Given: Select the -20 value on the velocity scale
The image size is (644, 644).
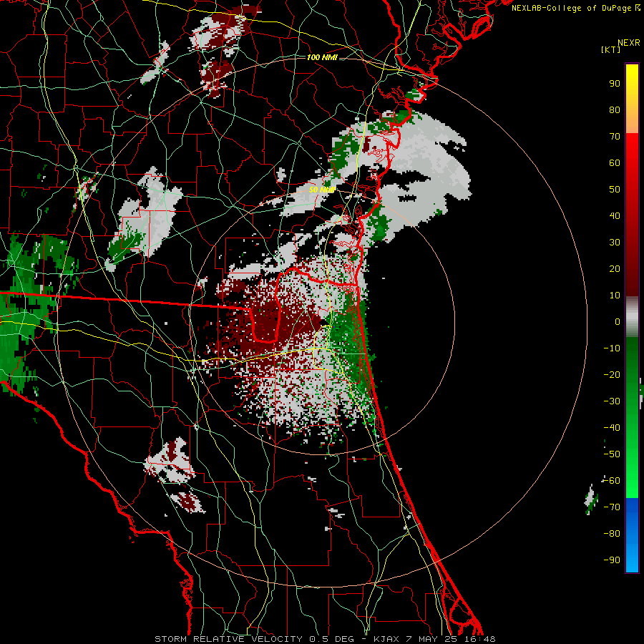Looking at the screenshot, I should 612,375.
